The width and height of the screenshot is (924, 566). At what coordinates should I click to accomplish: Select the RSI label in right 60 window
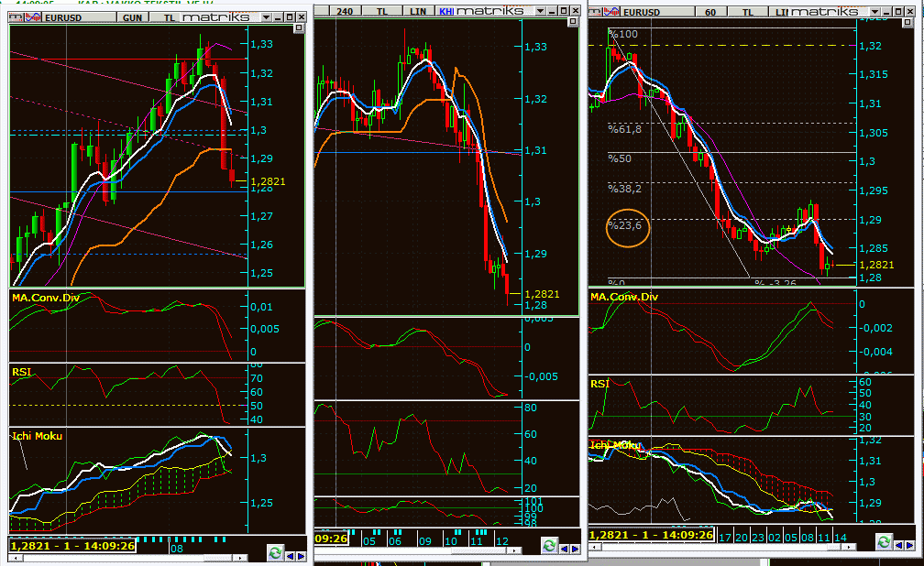[x=599, y=384]
